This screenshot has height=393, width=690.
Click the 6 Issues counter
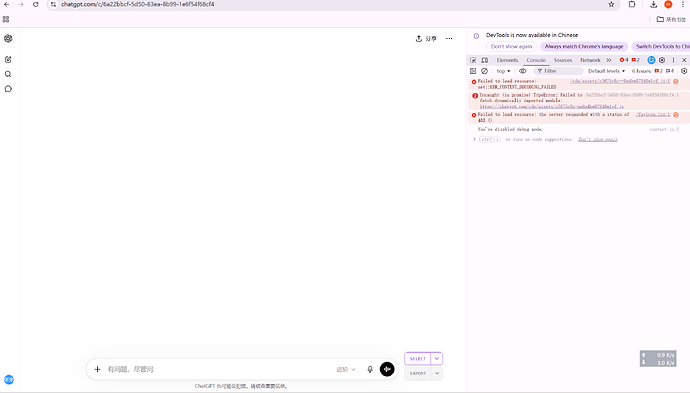pos(653,71)
